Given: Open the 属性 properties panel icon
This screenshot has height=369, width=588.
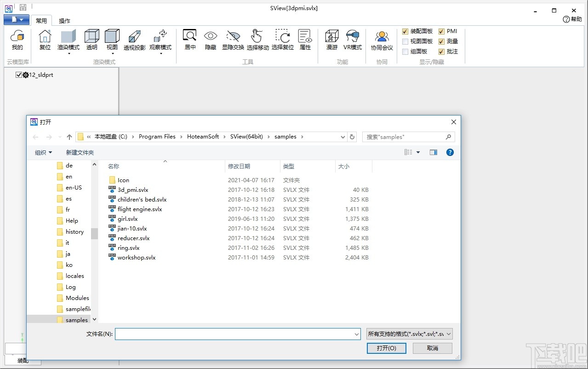Looking at the screenshot, I should (305, 40).
